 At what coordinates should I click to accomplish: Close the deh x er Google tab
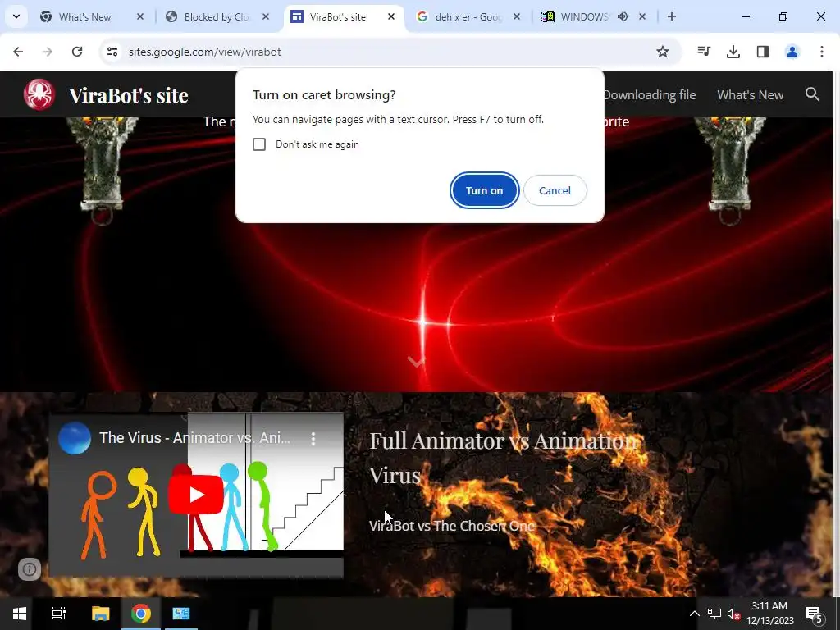[517, 16]
